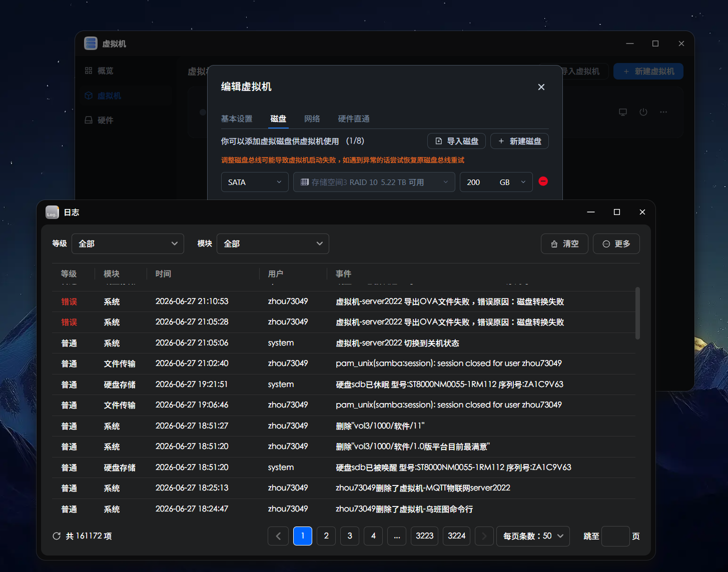The image size is (728, 572).
Task: Remove the SATA disk with red minus
Action: (543, 181)
